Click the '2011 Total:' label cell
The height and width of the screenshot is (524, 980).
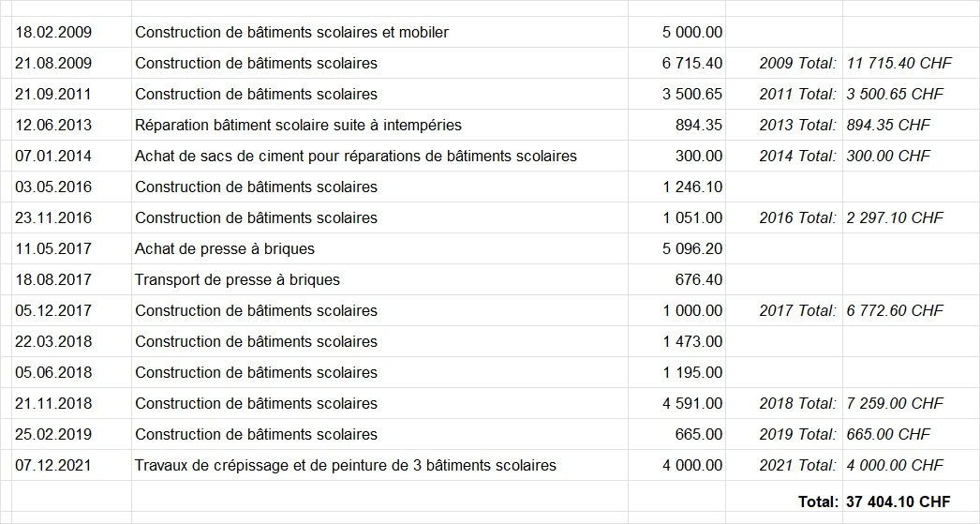pyautogui.click(x=796, y=95)
